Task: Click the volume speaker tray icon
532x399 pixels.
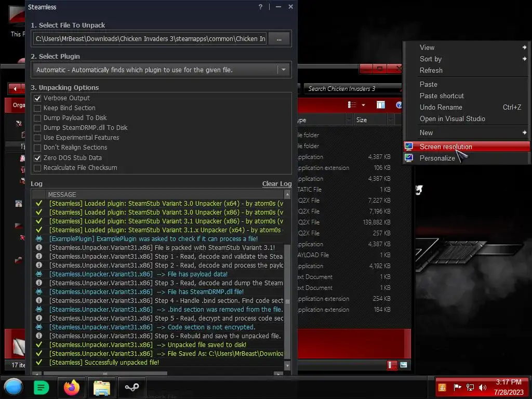Action: [482, 387]
